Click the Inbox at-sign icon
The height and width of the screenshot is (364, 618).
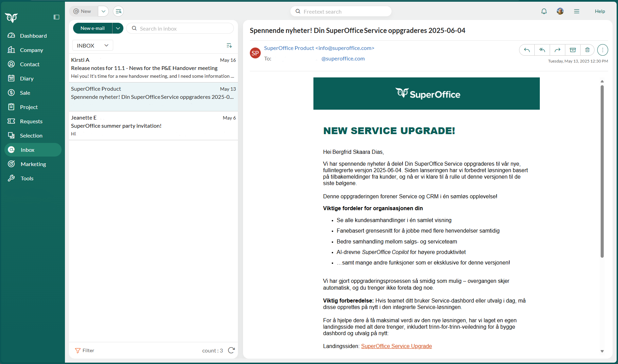[x=11, y=150]
